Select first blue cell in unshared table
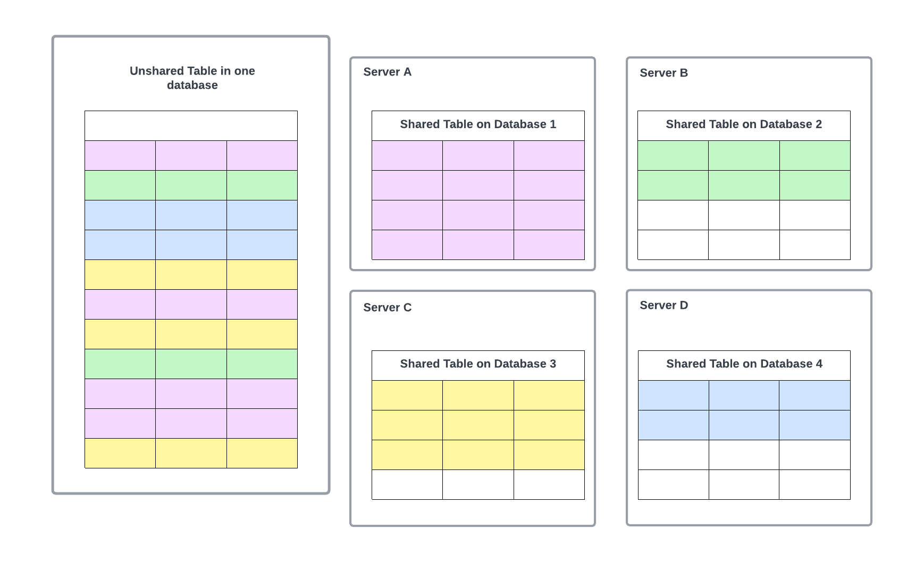The image size is (924, 562). (x=120, y=215)
